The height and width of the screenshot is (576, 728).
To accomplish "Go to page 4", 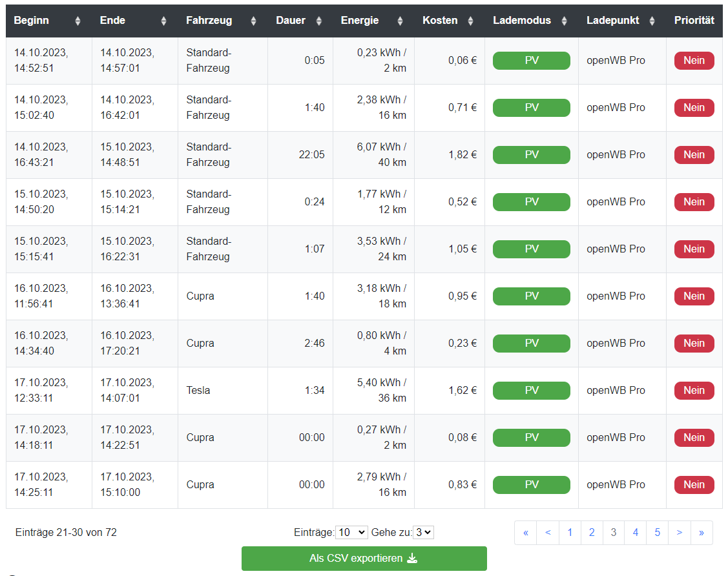I will [x=636, y=533].
